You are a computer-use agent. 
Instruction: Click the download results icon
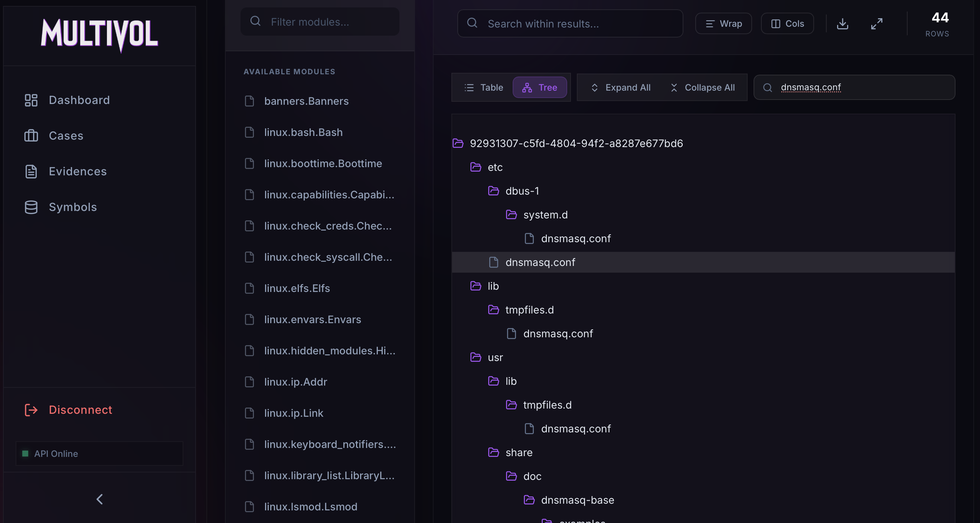pos(842,24)
